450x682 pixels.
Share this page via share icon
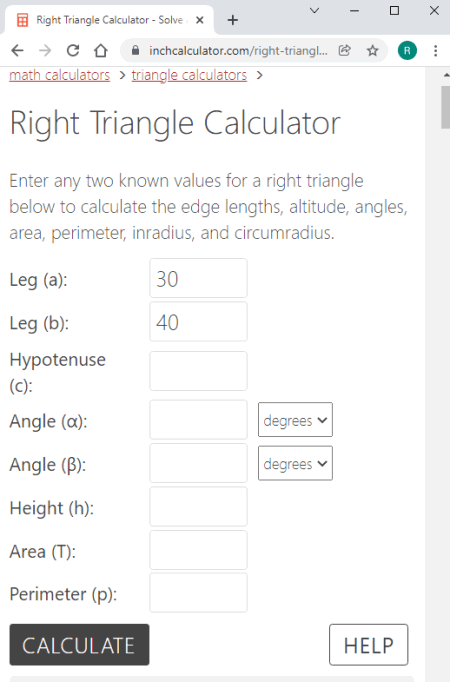(344, 51)
